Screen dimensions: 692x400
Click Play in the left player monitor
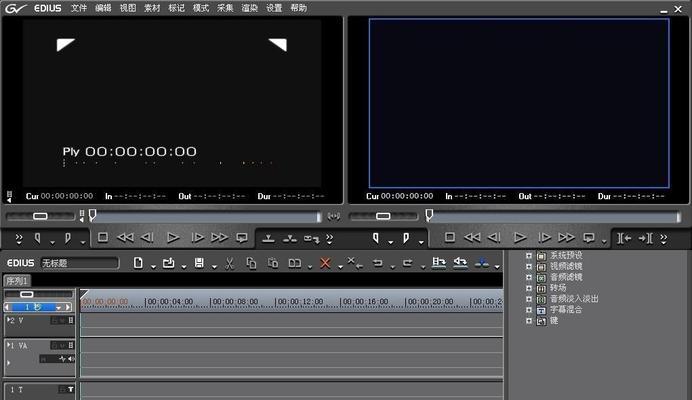173,238
